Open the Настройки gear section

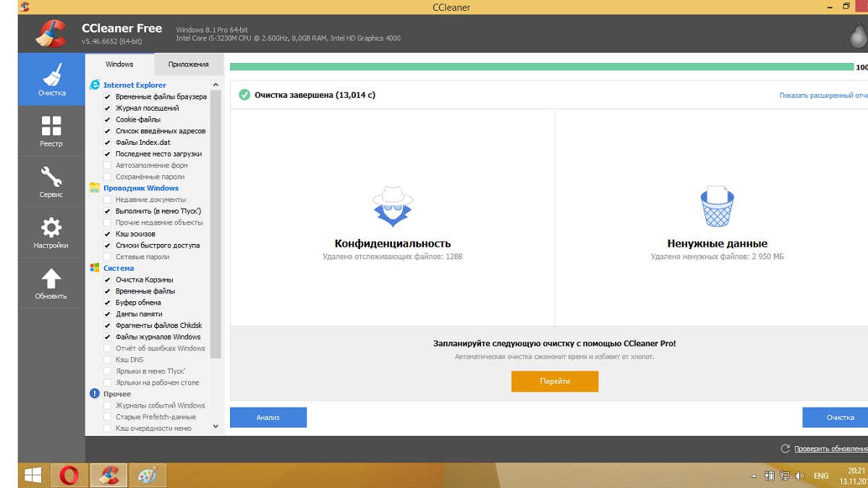click(51, 232)
